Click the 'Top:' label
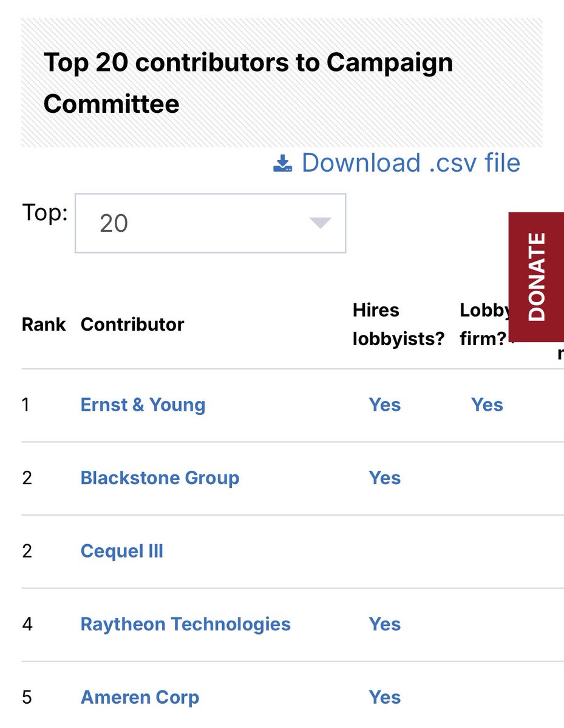This screenshot has height=728, width=564. pos(45,214)
